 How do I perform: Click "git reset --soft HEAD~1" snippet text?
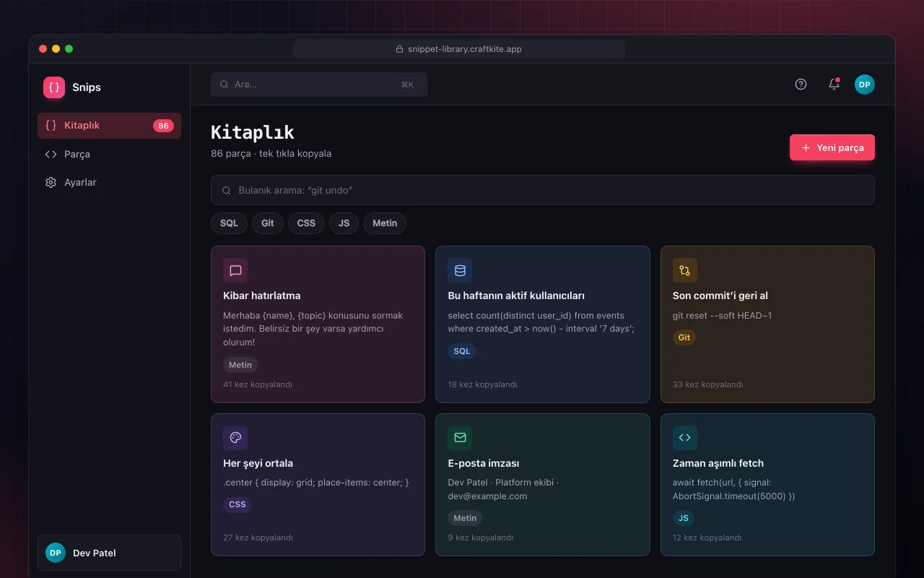point(722,316)
